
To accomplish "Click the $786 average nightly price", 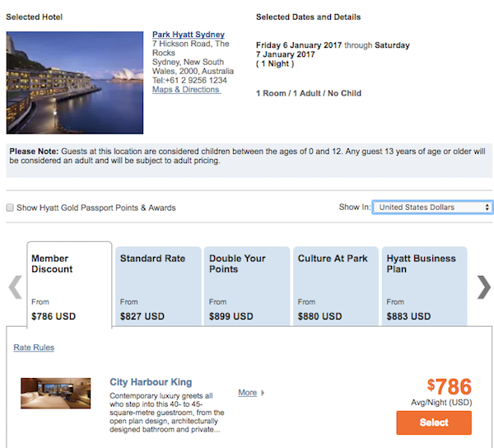I will click(450, 386).
